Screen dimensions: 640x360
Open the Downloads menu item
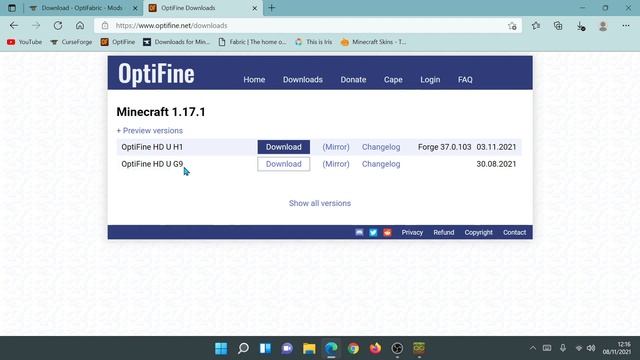tap(303, 80)
